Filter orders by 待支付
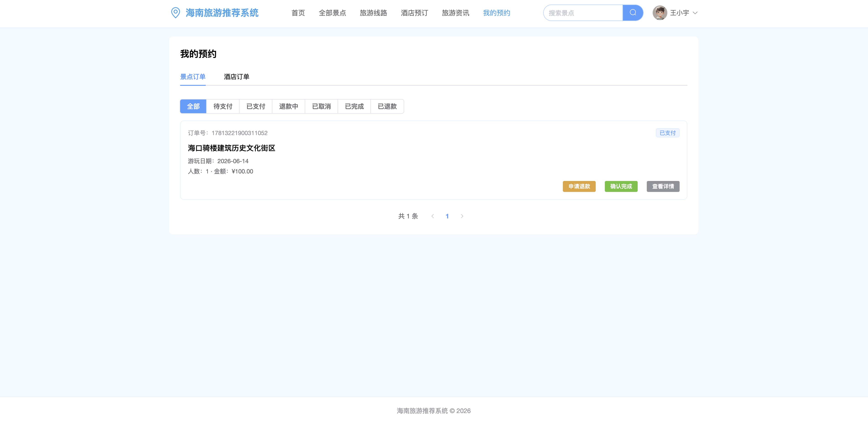The image size is (868, 424). (x=223, y=107)
